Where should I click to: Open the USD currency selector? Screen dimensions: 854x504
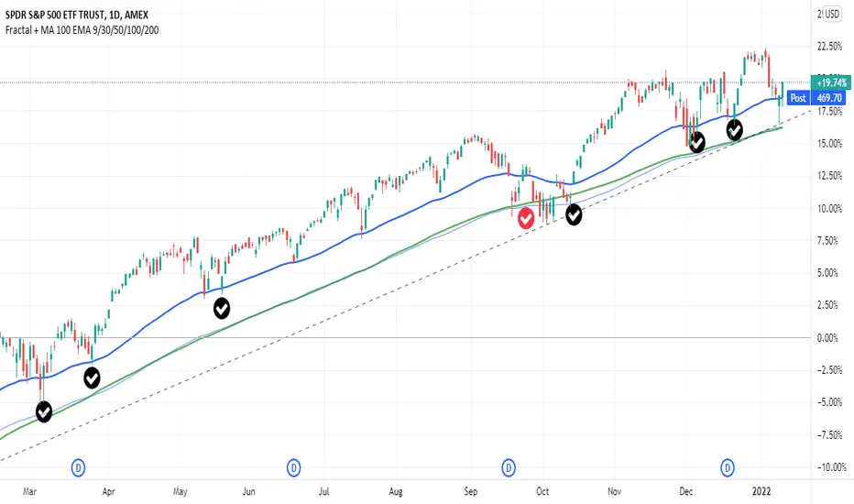(832, 14)
